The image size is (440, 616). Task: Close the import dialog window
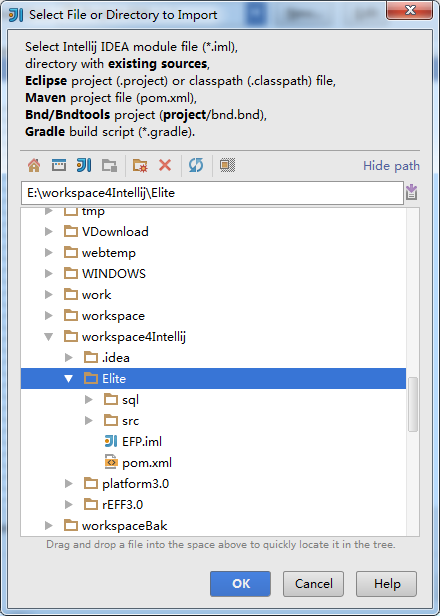click(410, 10)
